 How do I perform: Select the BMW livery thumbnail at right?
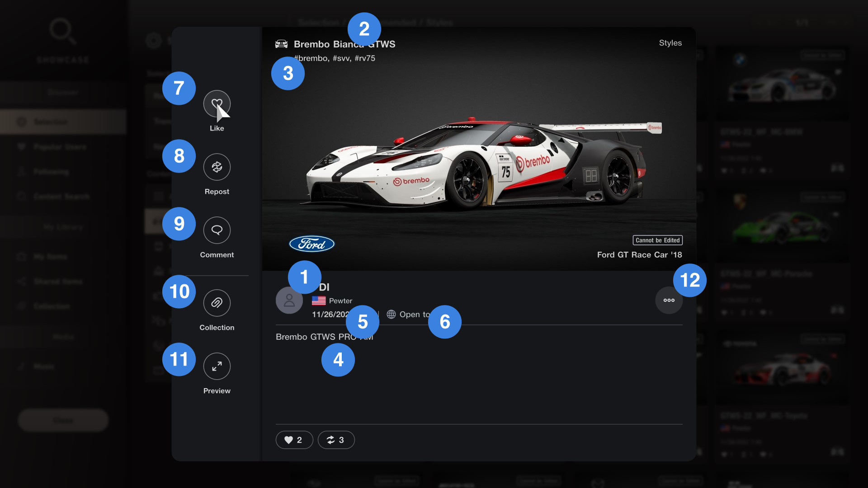tap(782, 84)
